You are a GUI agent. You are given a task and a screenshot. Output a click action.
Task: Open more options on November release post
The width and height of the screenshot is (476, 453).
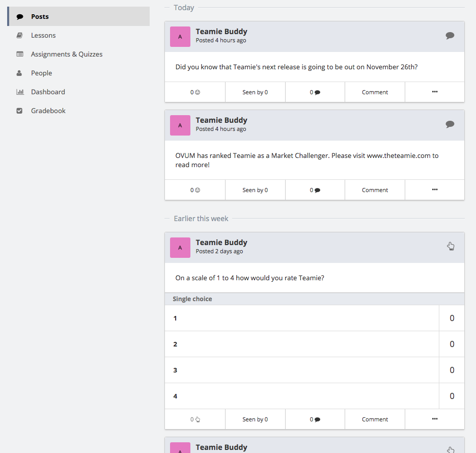point(435,92)
